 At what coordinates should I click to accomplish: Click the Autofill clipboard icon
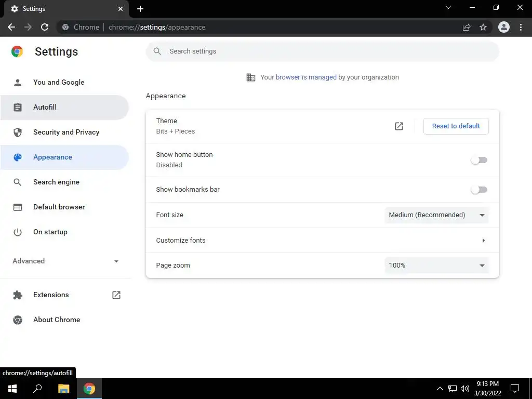click(x=18, y=107)
